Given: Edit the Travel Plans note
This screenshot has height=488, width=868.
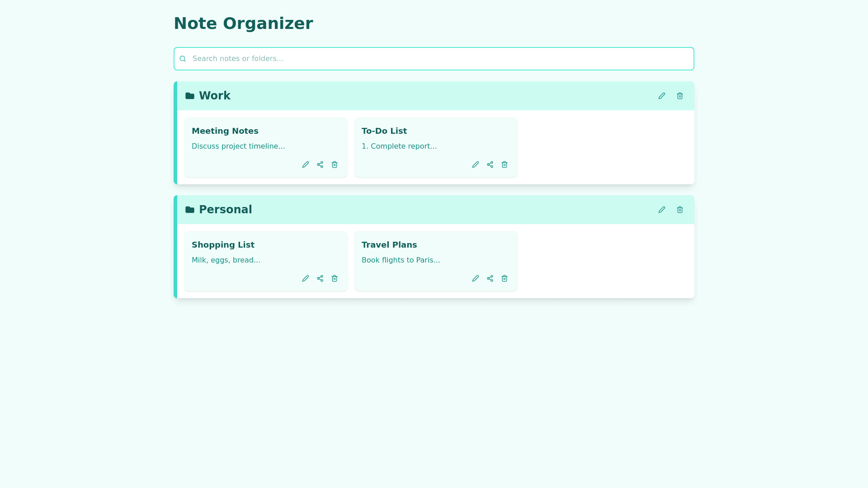Looking at the screenshot, I should pos(476,278).
